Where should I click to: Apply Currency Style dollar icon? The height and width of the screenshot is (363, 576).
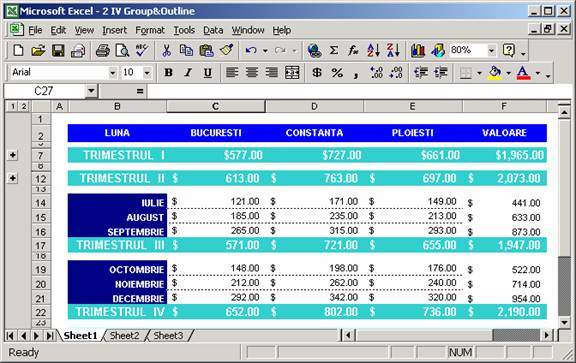pos(317,72)
